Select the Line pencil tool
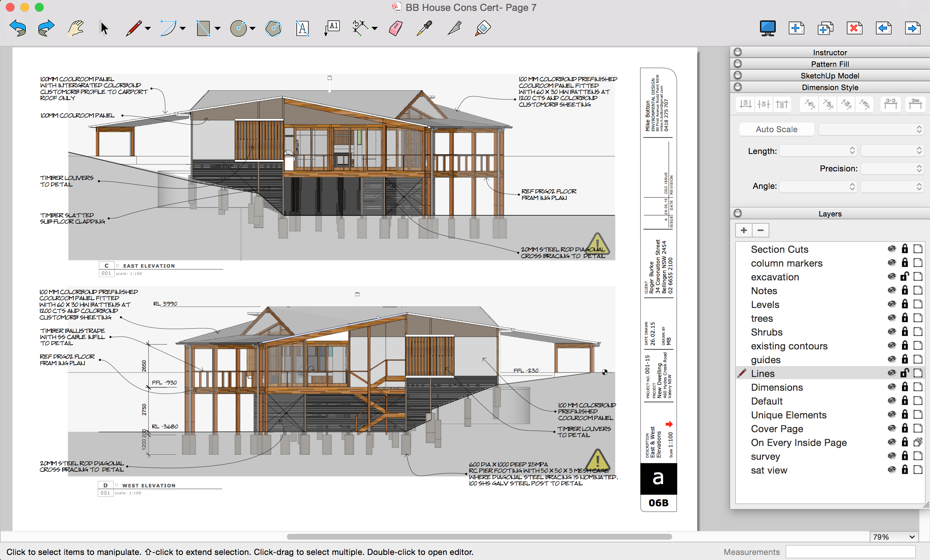Image resolution: width=930 pixels, height=560 pixels. coord(133,28)
